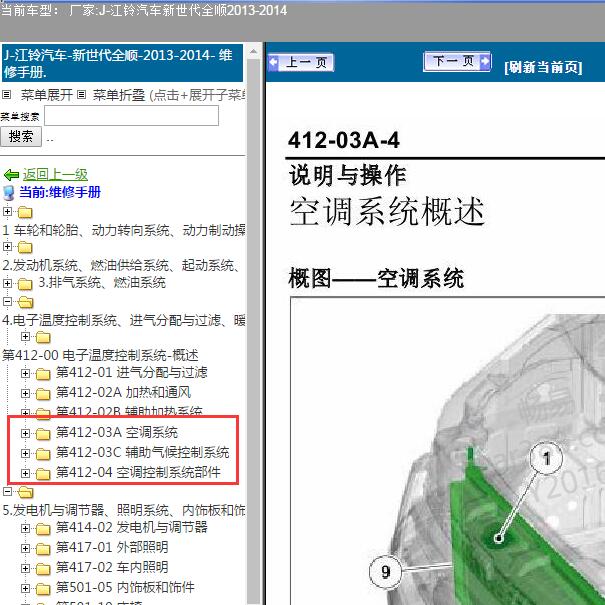Open 第412-02A 加热和通风 entry
Viewport: 605px width, 605px height.
point(123,392)
